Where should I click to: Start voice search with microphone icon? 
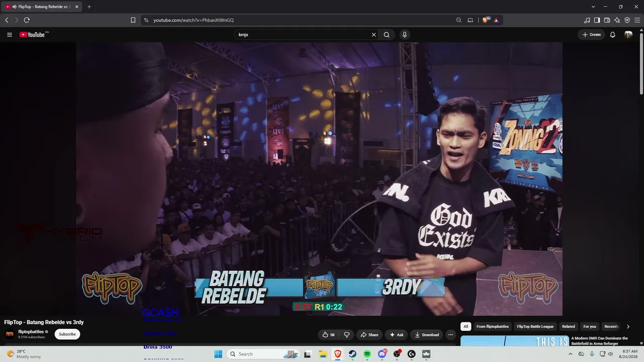tap(405, 35)
